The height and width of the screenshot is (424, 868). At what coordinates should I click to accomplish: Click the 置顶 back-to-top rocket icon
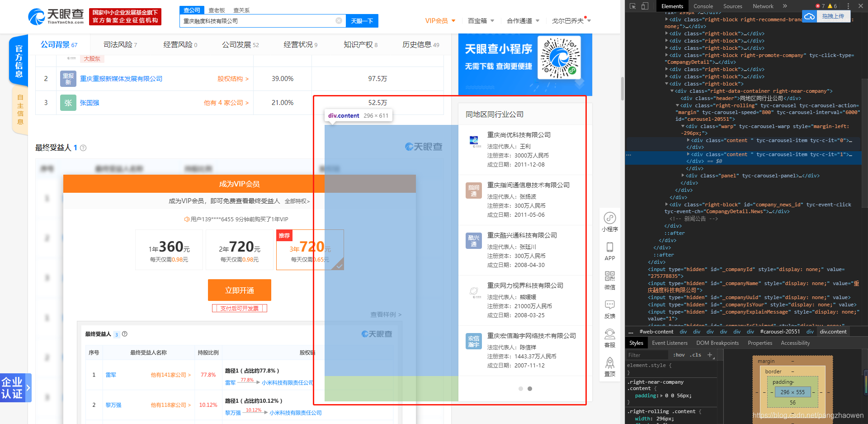(x=610, y=365)
